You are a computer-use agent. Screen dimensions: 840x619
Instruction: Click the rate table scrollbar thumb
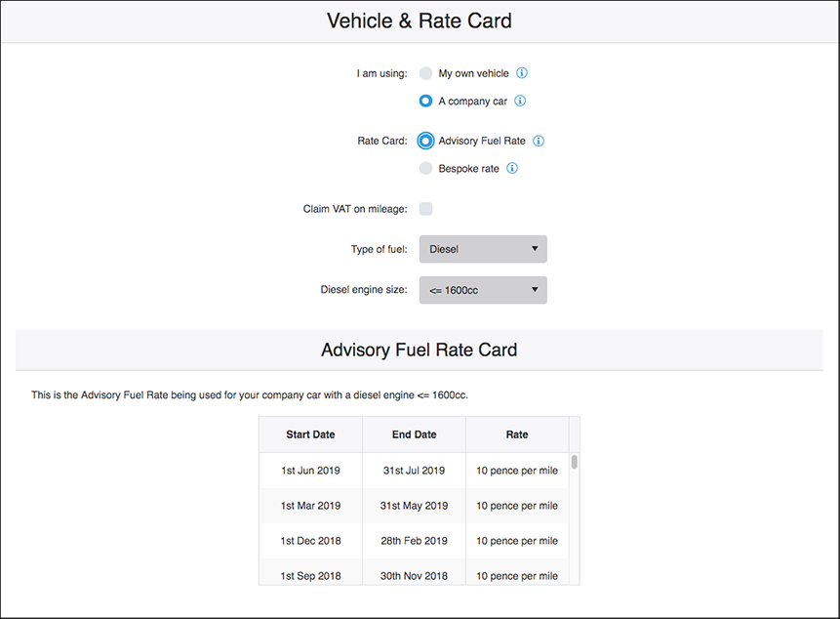point(575,462)
